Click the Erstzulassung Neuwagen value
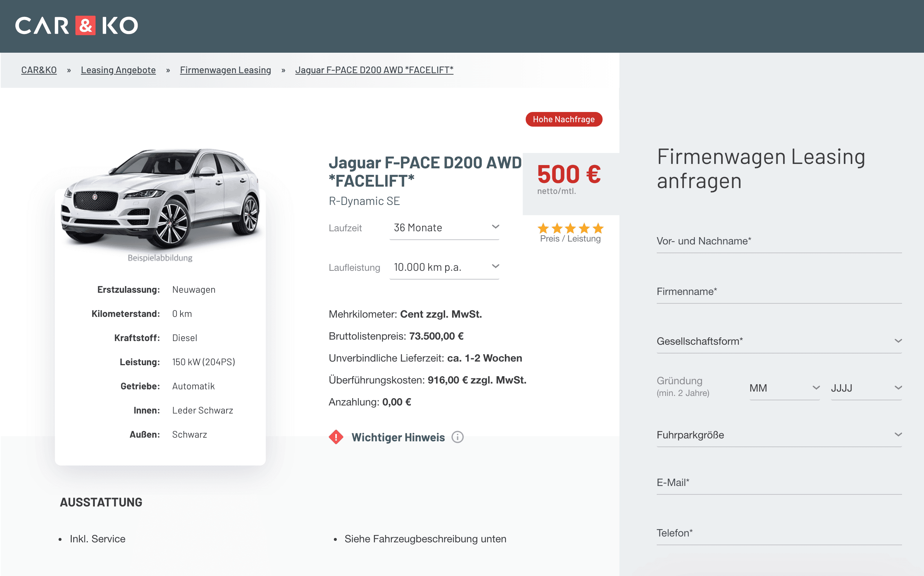 click(194, 290)
